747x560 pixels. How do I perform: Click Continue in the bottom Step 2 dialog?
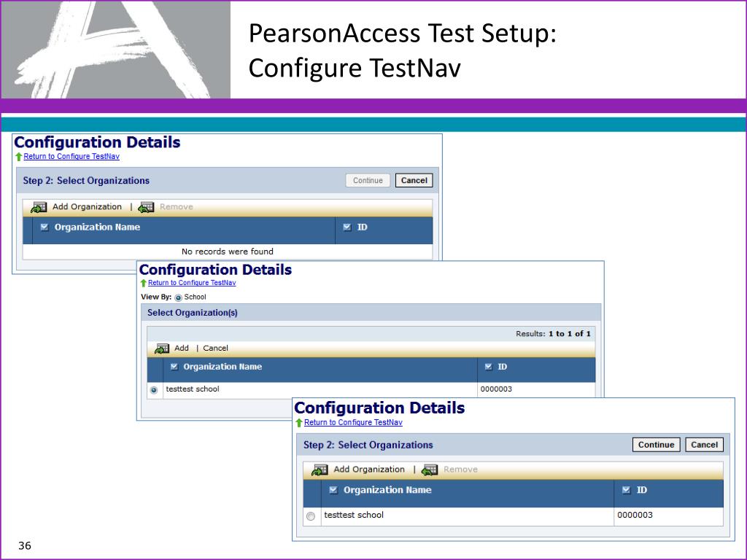pyautogui.click(x=657, y=444)
